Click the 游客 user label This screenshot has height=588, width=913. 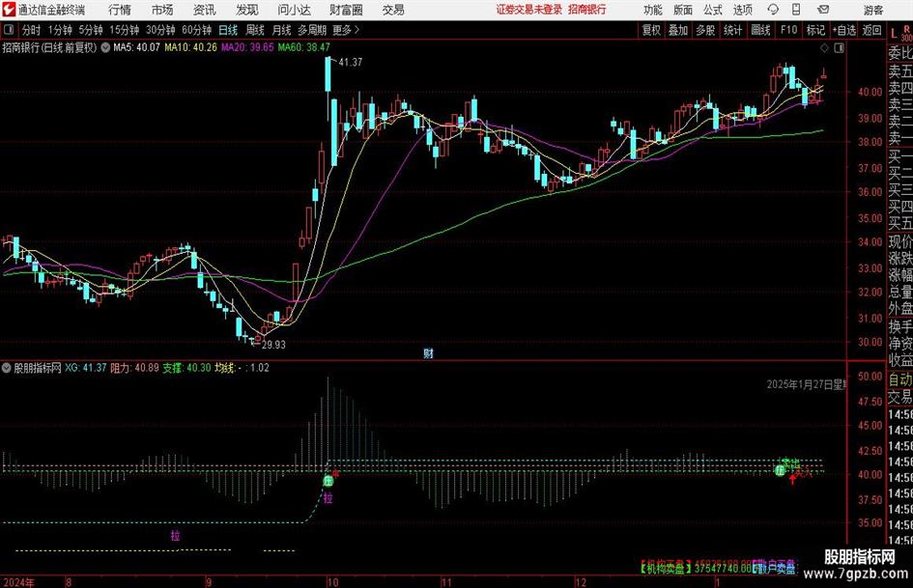pos(872,10)
